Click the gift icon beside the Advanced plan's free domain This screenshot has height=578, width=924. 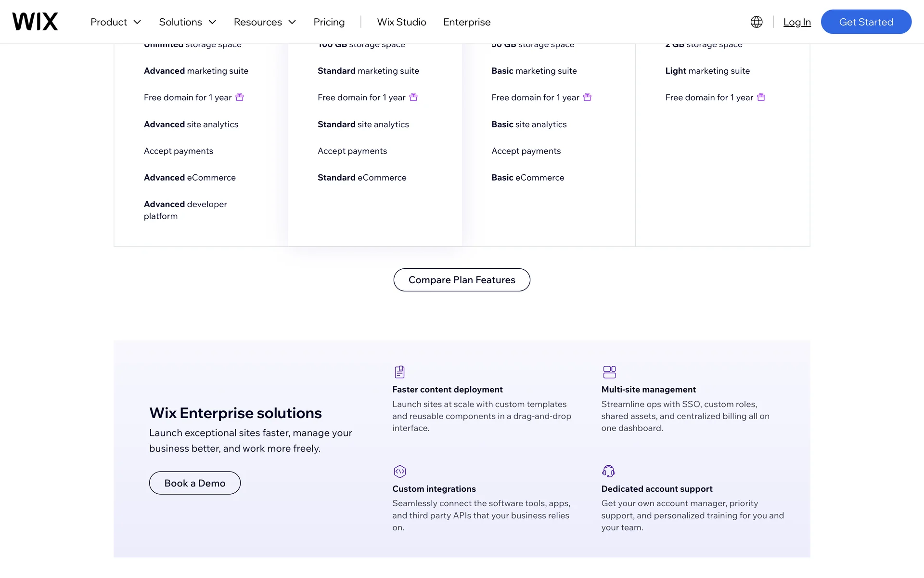tap(240, 97)
